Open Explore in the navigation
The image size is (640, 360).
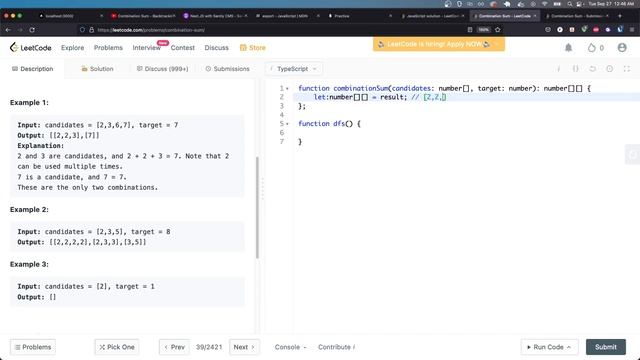[x=73, y=48]
